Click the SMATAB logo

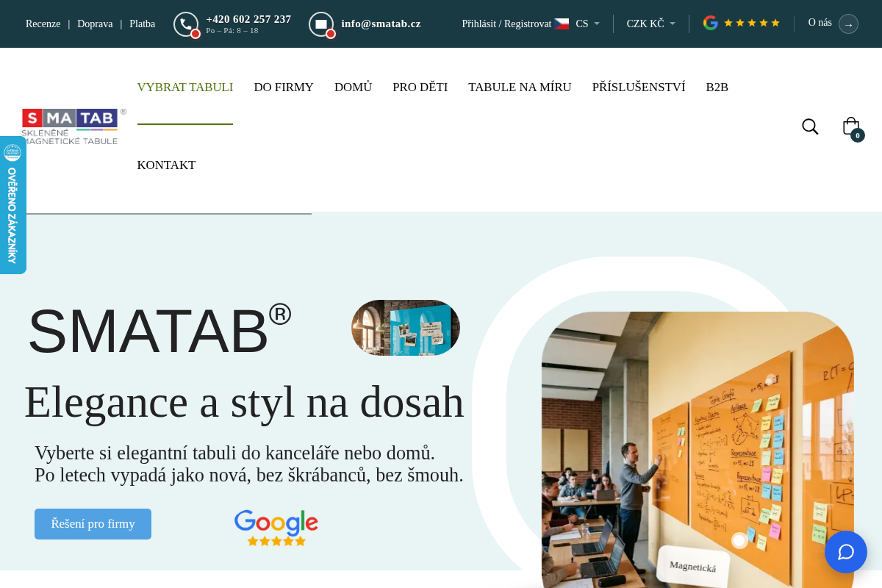tap(73, 126)
